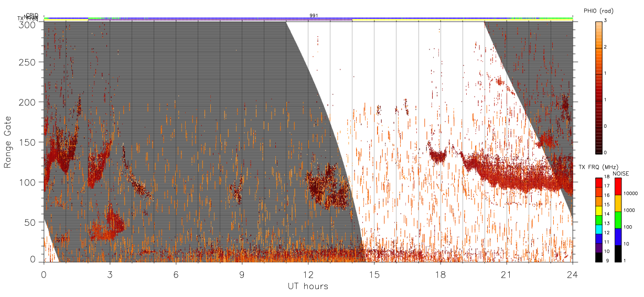Click Range Gate tick label 50
The width and height of the screenshot is (644, 297).
(31, 222)
